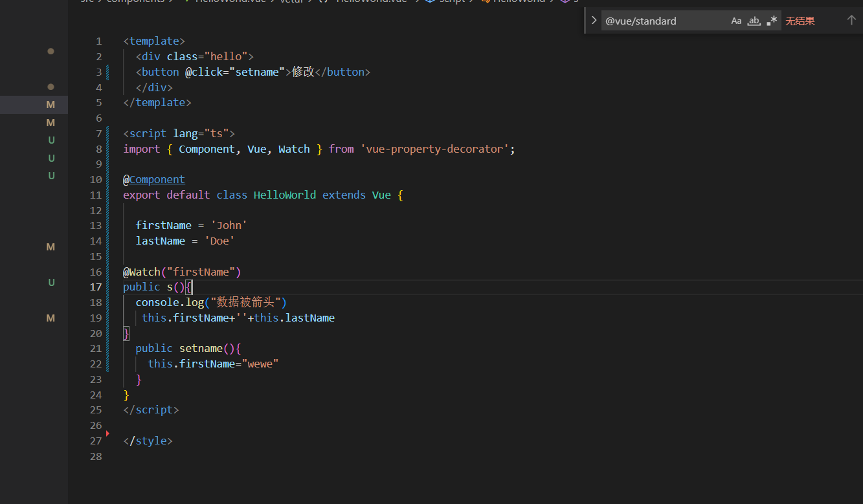Click the 'John' string value
Viewport: 863px width, 504px height.
(229, 225)
